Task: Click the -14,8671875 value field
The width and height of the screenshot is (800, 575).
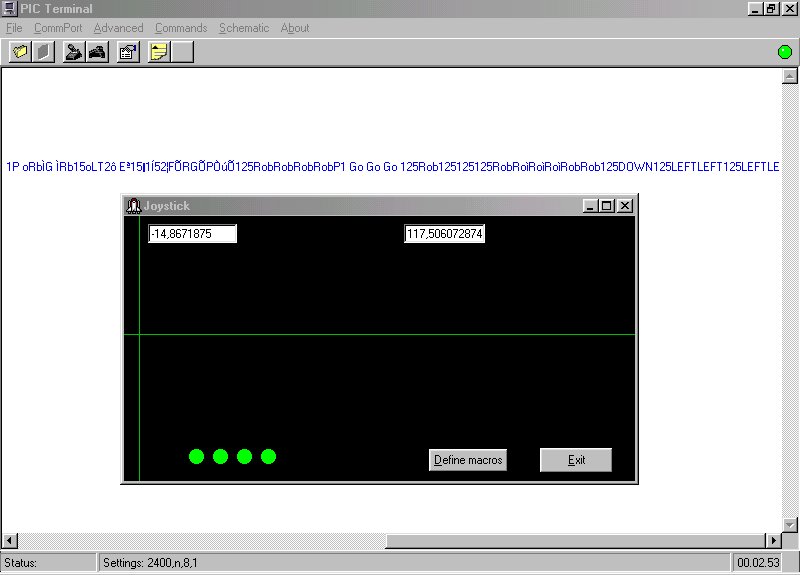Action: (x=192, y=234)
